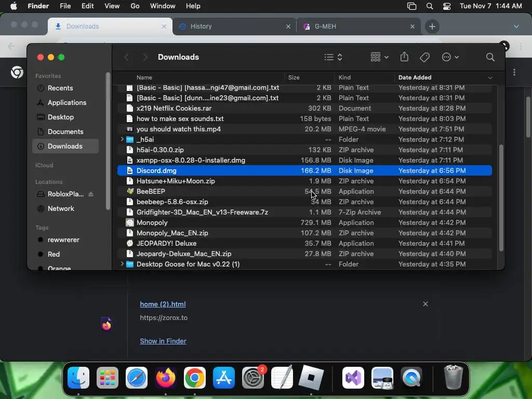Screen dimensions: 532x399
Task: Open Spotlight search in menu bar
Action: point(430,6)
